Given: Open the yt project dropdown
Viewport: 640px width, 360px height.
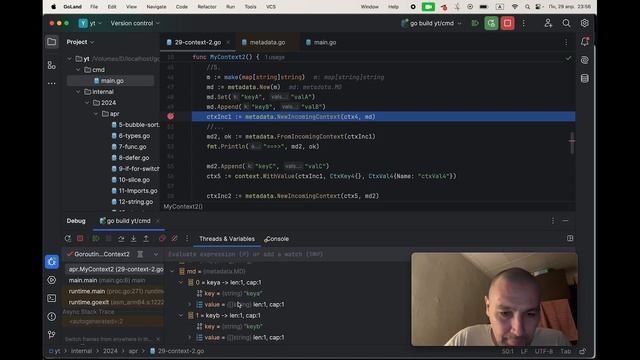Looking at the screenshot, I should click(x=91, y=23).
